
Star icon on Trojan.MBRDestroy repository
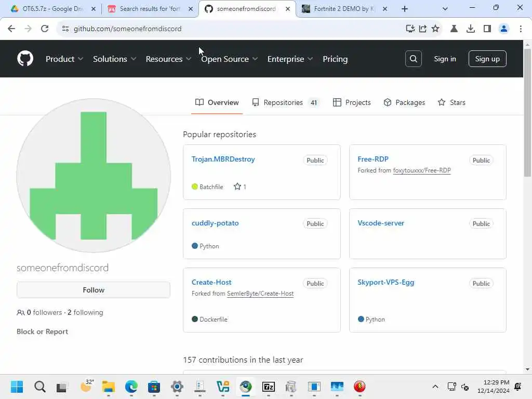[x=237, y=187]
